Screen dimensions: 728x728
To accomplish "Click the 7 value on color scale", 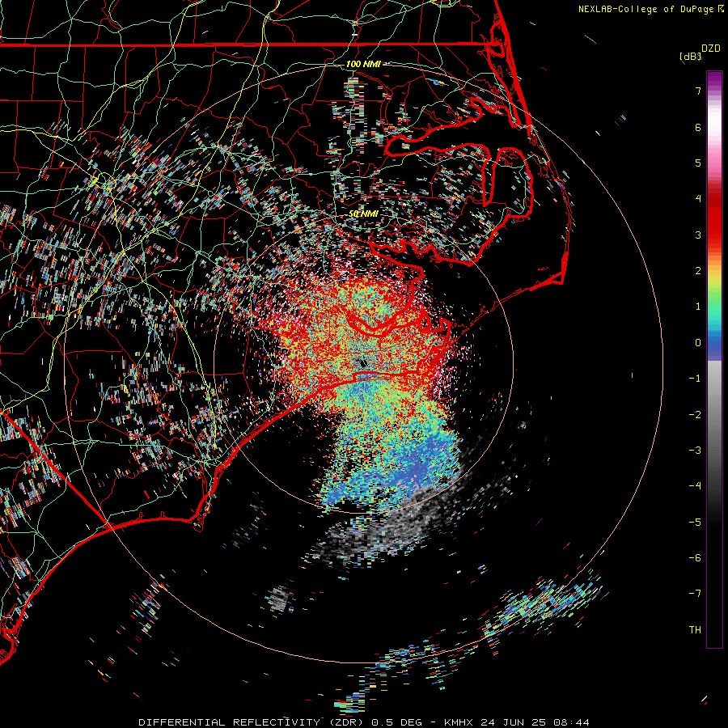I will click(698, 91).
